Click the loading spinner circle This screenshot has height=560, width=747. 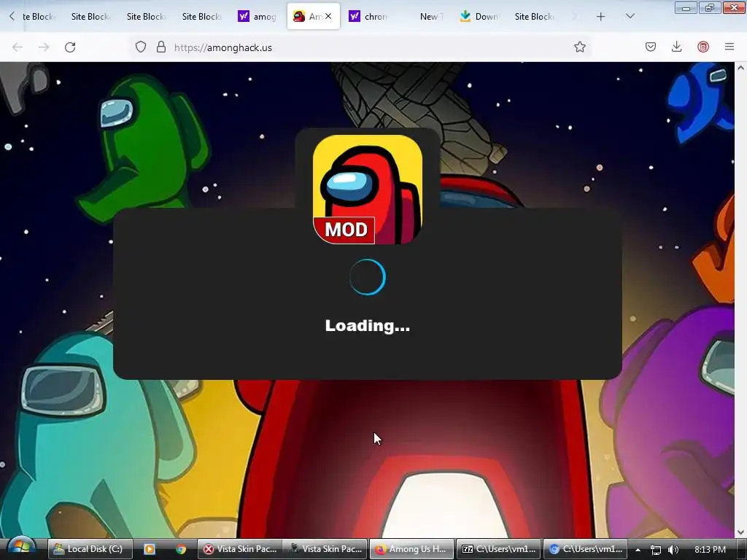point(368,277)
